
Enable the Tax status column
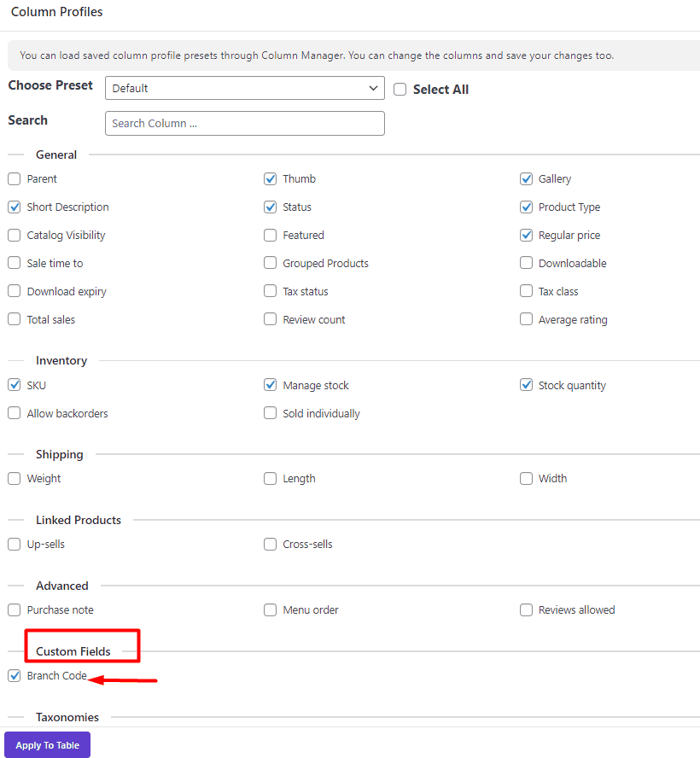270,291
